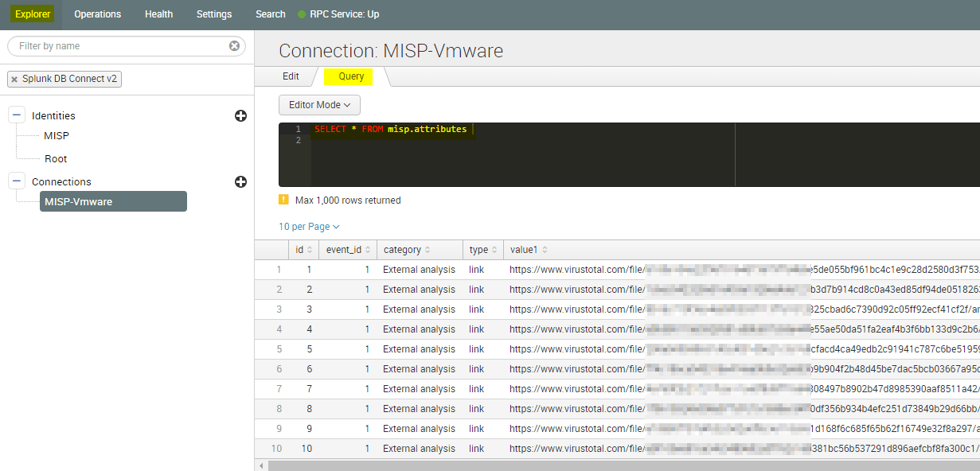
Task: Click the virustotal link in row 10
Action: click(x=744, y=449)
